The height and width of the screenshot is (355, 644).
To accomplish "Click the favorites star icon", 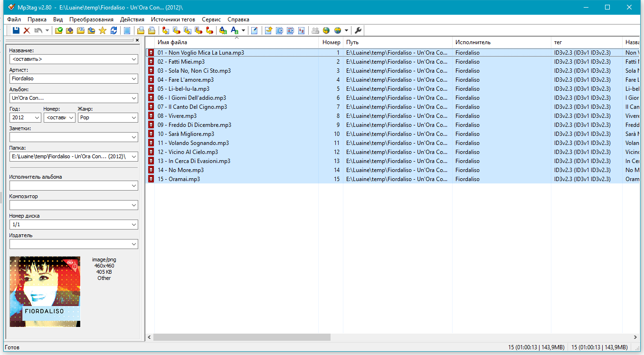I will click(x=102, y=30).
